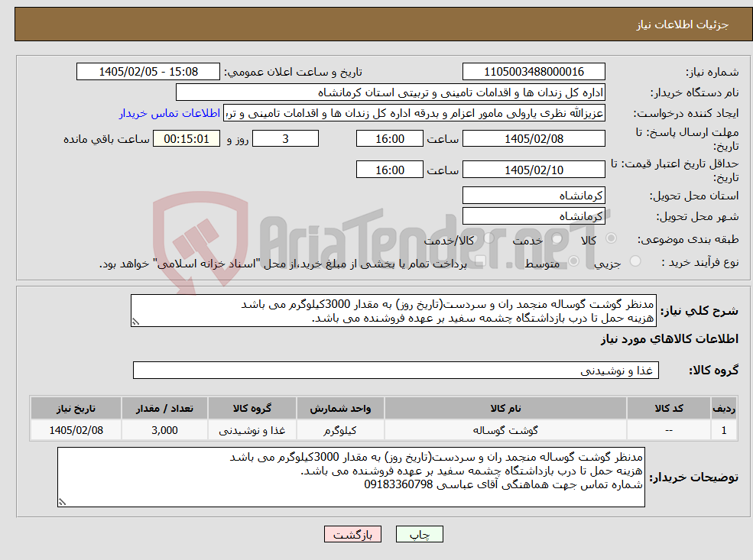Click the response deadline date 1405/02/08 field
The width and height of the screenshot is (753, 560).
(534, 139)
